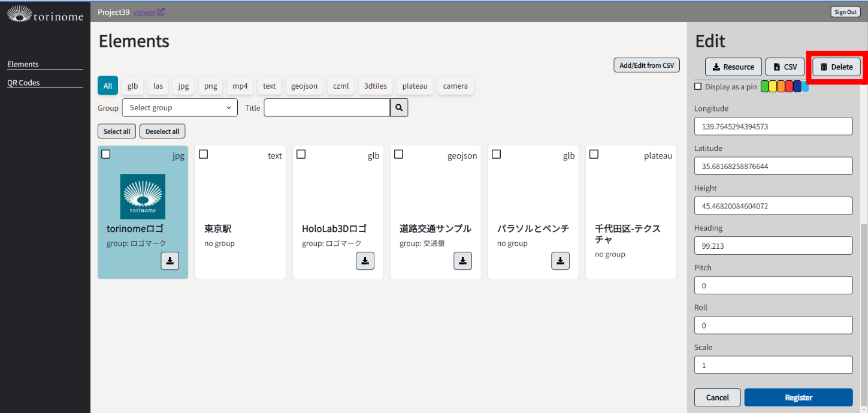Tick the checkbox on the 東京駅 card

click(204, 155)
